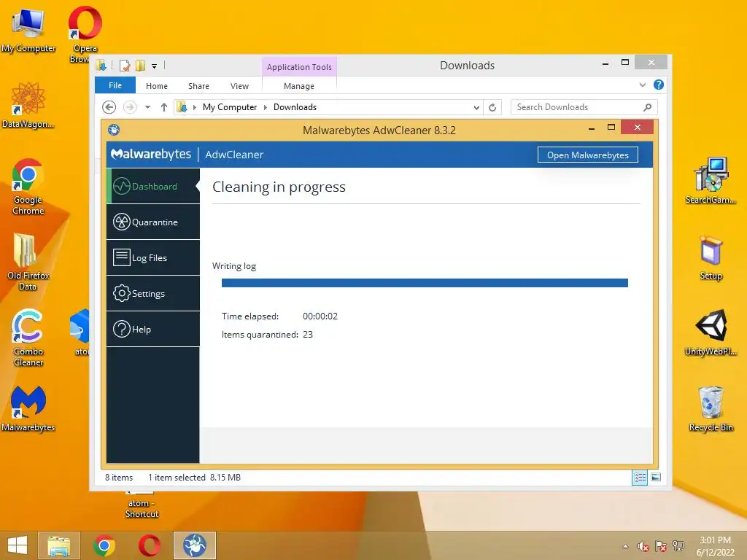Show hidden system tray icons
747x560 pixels.
click(625, 546)
